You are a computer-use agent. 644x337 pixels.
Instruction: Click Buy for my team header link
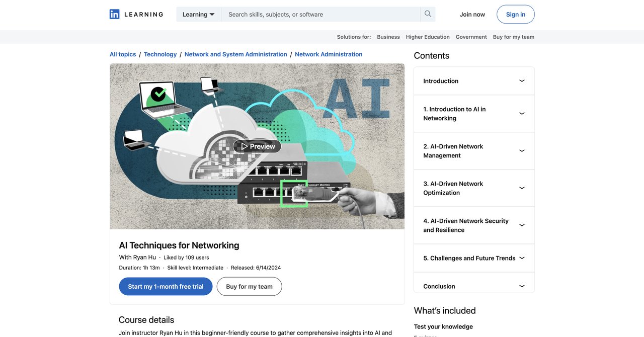tap(514, 37)
